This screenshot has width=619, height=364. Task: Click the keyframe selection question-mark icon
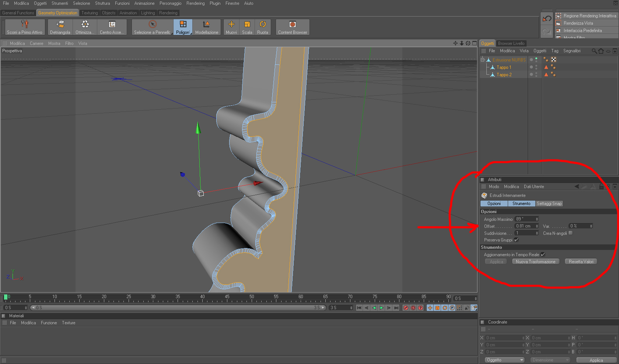pyautogui.click(x=420, y=308)
